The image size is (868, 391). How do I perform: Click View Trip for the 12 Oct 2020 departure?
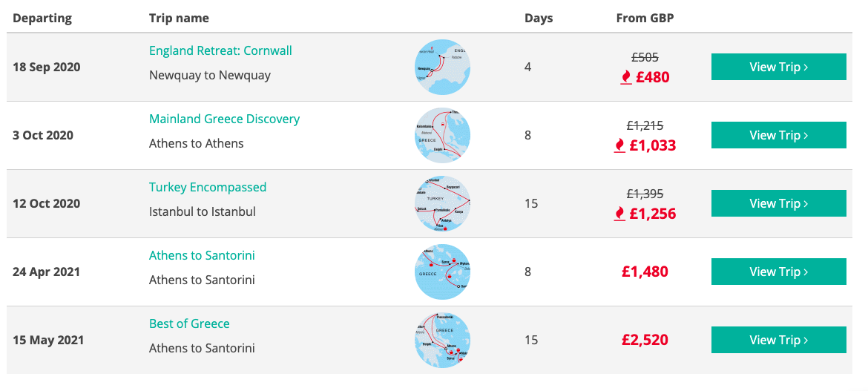pyautogui.click(x=778, y=203)
